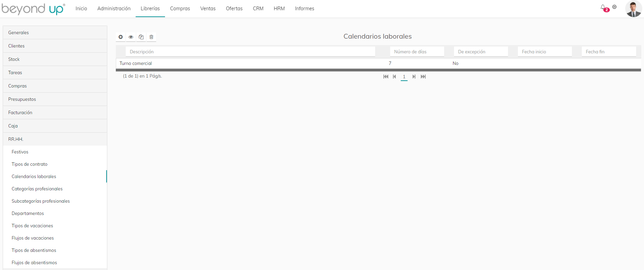Click the Número de días filter field
This screenshot has height=270, width=644.
point(417,52)
